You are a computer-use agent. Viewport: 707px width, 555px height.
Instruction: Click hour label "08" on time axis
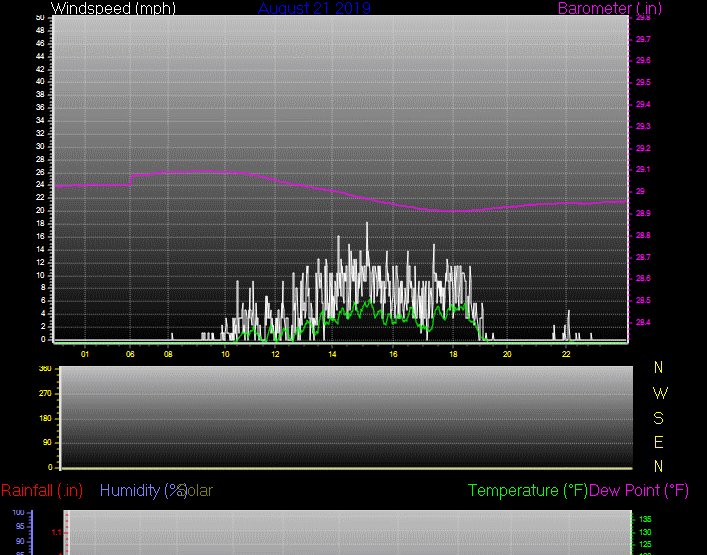[168, 354]
